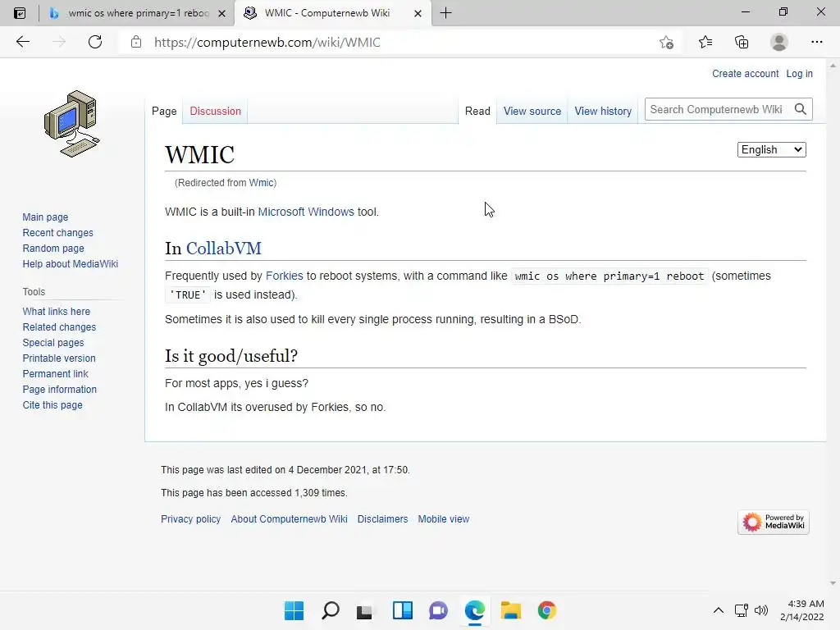Open the Chat taskbar icon

click(x=438, y=610)
